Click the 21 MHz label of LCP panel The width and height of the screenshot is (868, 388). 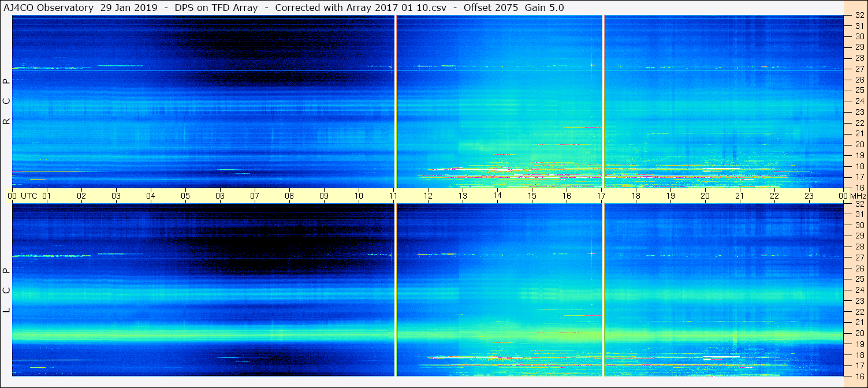[x=859, y=323]
